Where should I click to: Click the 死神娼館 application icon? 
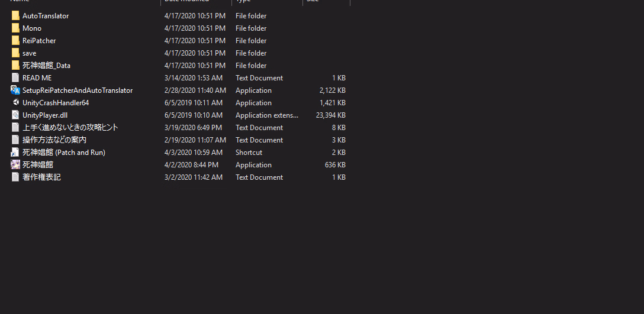click(x=15, y=164)
